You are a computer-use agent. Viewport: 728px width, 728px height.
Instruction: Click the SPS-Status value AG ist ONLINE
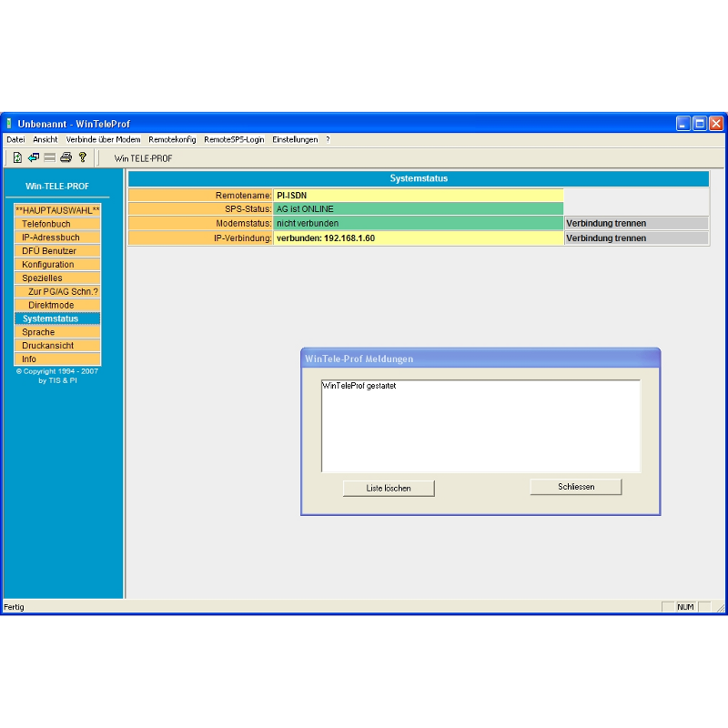[x=419, y=209]
